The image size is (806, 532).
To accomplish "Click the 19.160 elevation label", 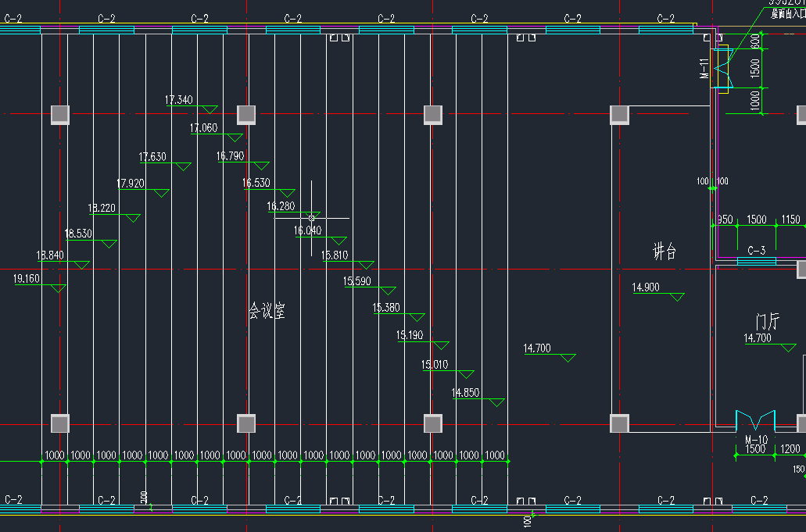I will pyautogui.click(x=27, y=279).
